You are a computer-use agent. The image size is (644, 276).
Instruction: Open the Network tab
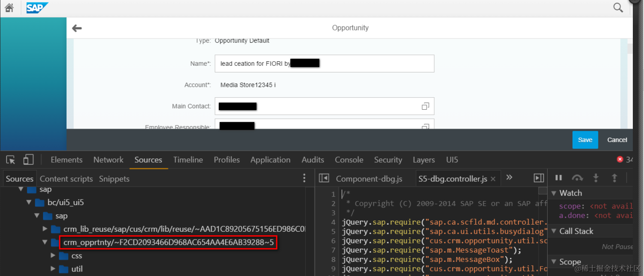(108, 160)
